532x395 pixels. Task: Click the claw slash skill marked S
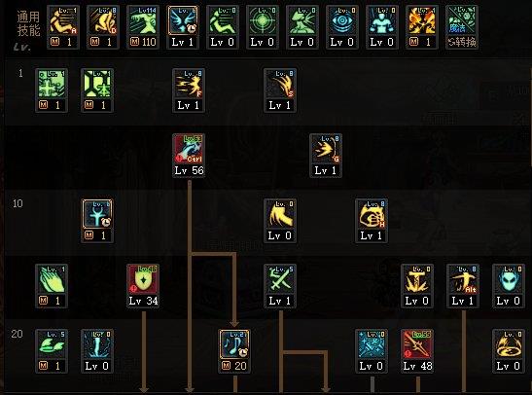click(280, 84)
